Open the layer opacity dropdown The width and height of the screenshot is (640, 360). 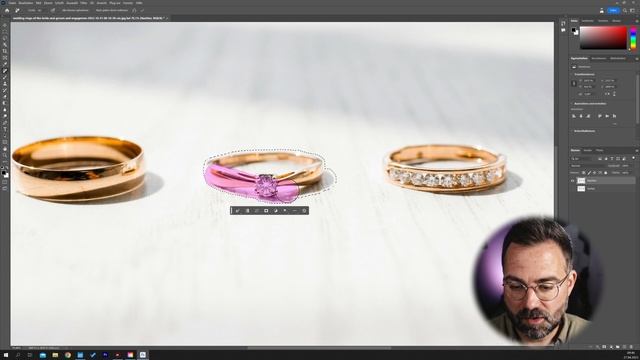(x=625, y=166)
